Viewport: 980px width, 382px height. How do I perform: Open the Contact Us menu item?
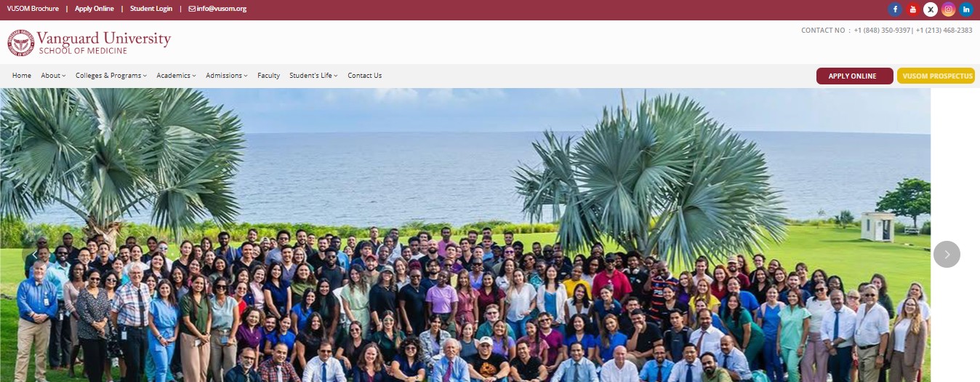point(364,76)
